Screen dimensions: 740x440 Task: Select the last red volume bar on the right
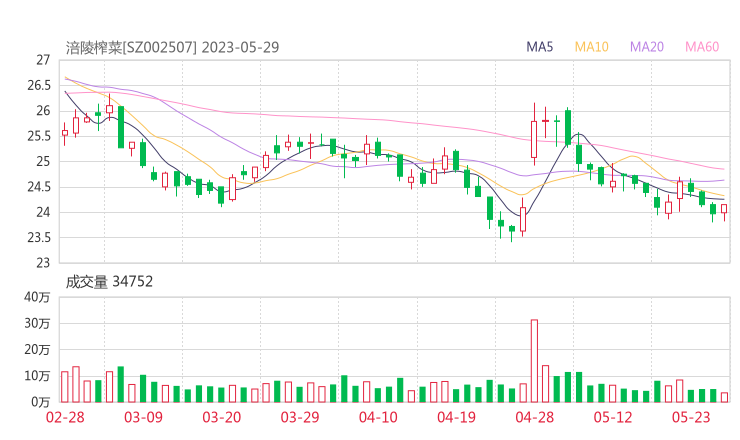point(724,398)
